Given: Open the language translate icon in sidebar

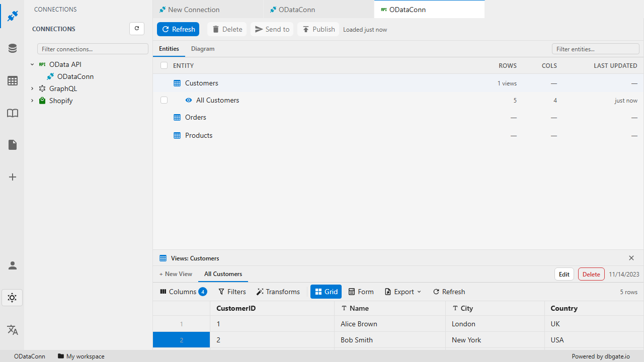Looking at the screenshot, I should [x=13, y=330].
